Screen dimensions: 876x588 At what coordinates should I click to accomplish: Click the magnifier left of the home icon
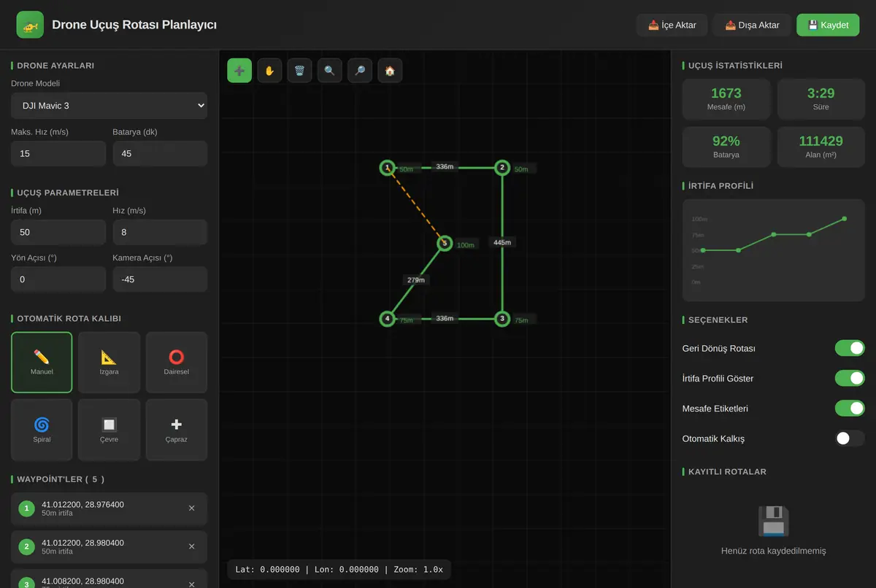360,71
